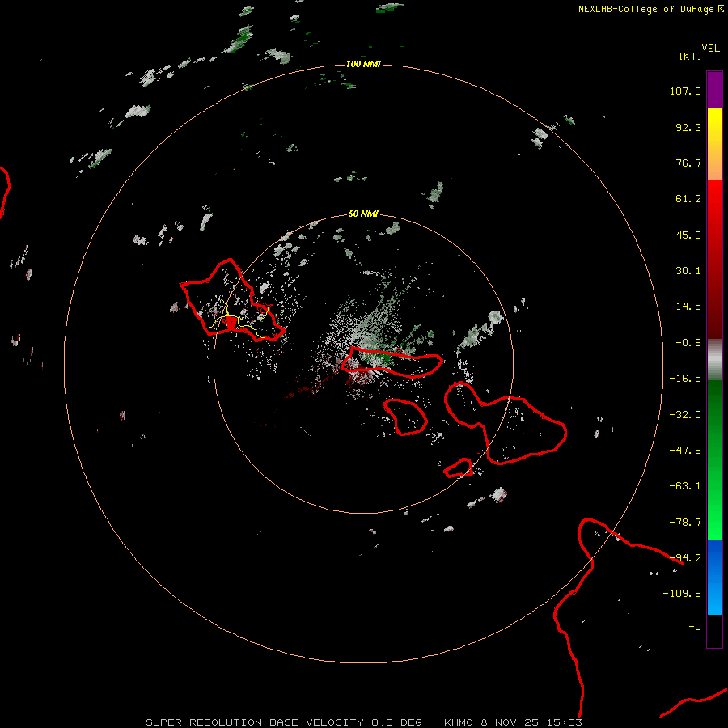Image resolution: width=728 pixels, height=728 pixels.
Task: Click the [KT] units label
Action: click(691, 56)
